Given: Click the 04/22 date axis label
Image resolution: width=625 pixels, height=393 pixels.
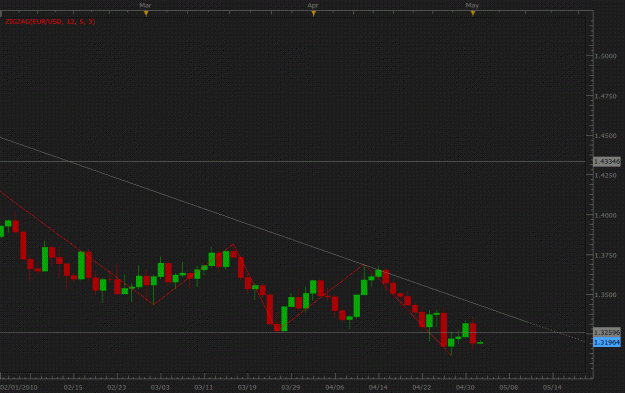Looking at the screenshot, I should (x=422, y=387).
